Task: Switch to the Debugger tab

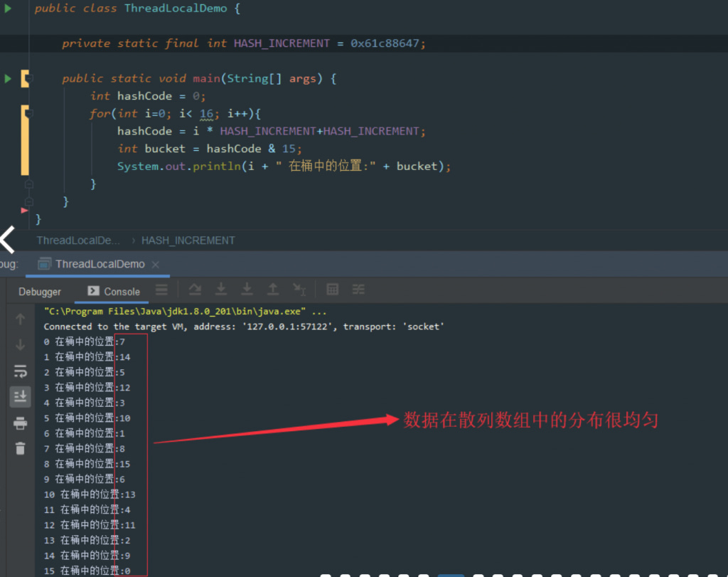Action: (40, 292)
